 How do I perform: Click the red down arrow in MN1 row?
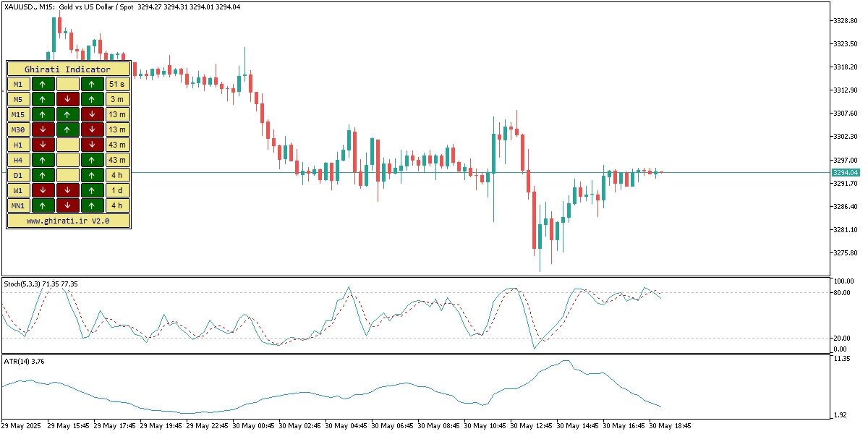(x=67, y=205)
